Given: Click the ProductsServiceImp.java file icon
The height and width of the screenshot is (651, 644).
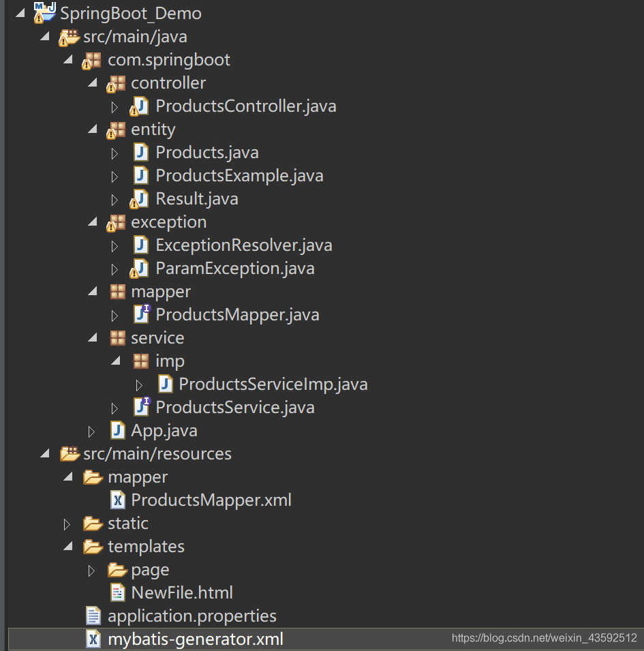Looking at the screenshot, I should tap(166, 384).
